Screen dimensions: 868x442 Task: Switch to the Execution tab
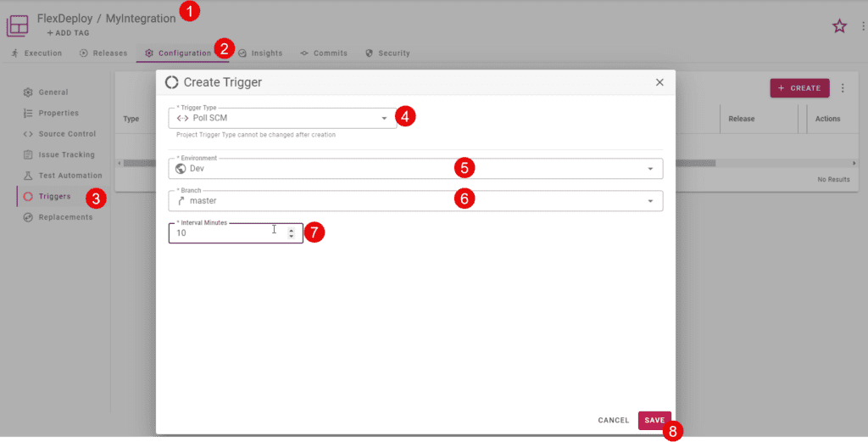pos(36,53)
